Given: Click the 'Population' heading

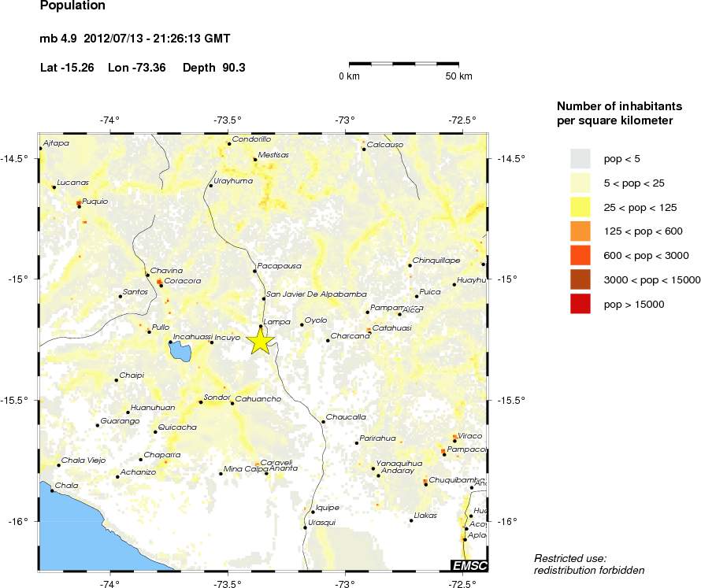Looking at the screenshot, I should coord(72,6).
